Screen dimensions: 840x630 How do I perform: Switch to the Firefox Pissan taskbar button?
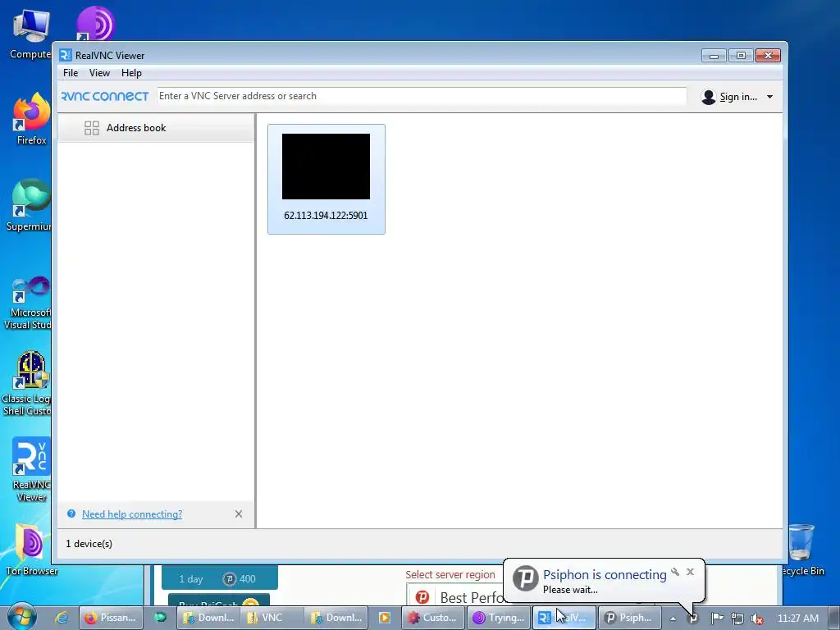(x=112, y=618)
